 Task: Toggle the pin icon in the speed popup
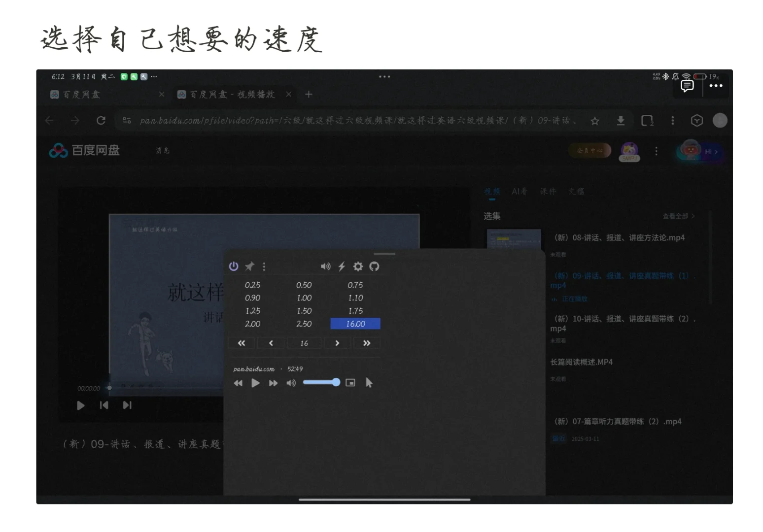(249, 266)
